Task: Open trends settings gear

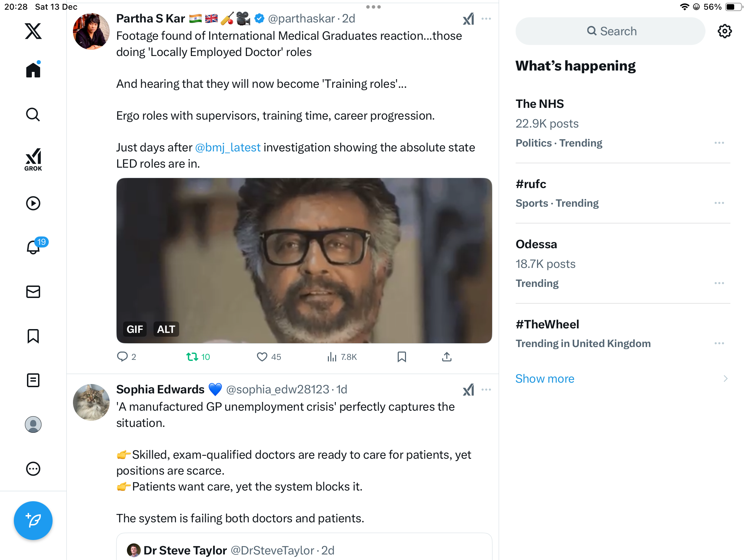Action: [x=725, y=31]
